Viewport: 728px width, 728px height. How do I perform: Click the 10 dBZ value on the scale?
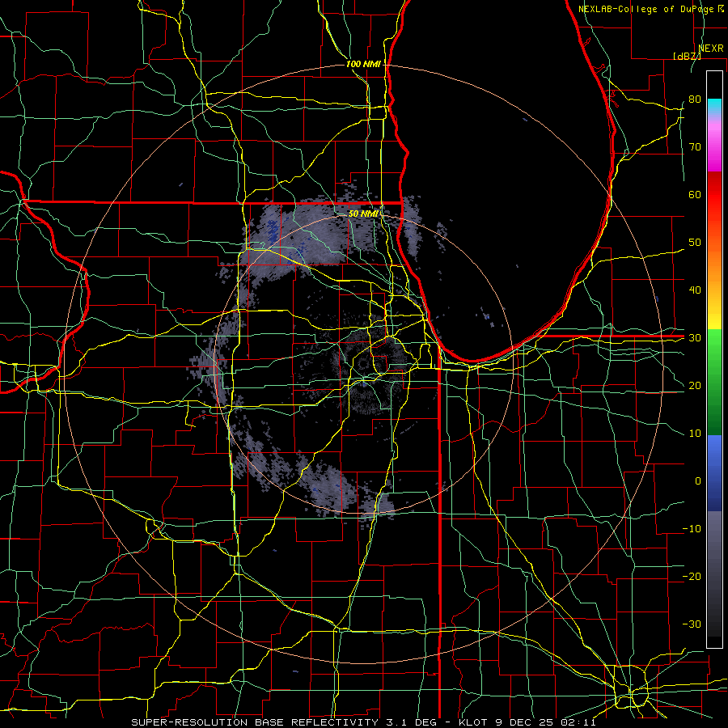[x=695, y=434]
